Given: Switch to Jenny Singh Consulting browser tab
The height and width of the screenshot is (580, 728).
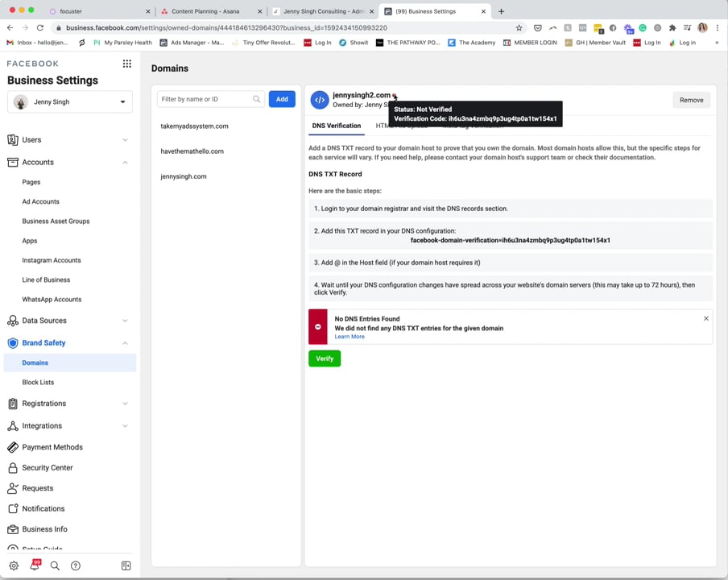Looking at the screenshot, I should 324,11.
